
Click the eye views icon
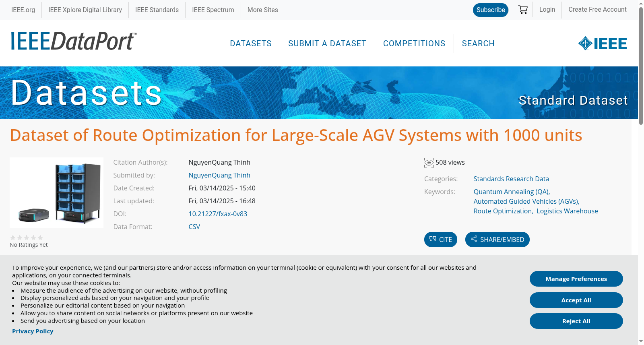pyautogui.click(x=429, y=163)
